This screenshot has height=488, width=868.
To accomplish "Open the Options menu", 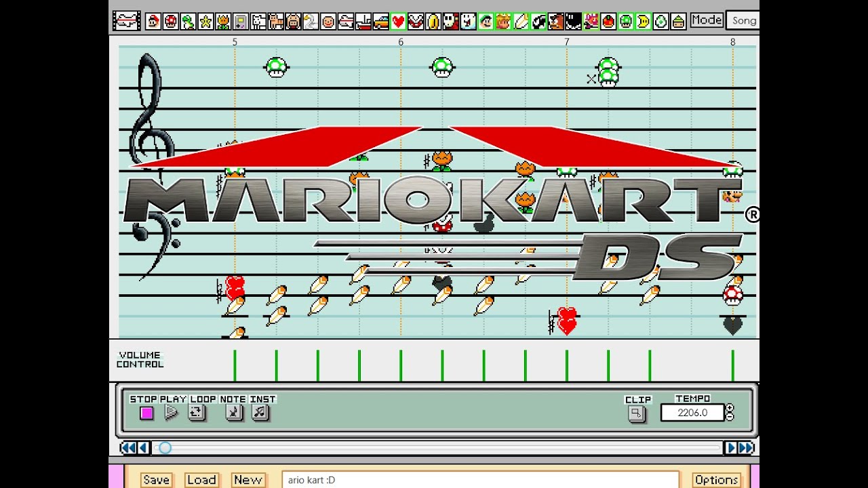I will pyautogui.click(x=716, y=480).
